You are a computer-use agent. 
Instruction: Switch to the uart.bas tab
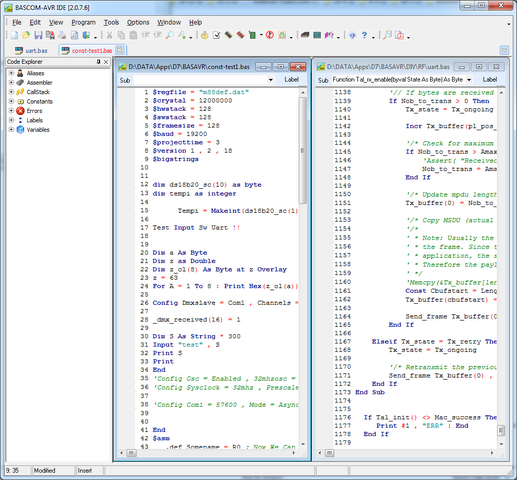[x=31, y=51]
